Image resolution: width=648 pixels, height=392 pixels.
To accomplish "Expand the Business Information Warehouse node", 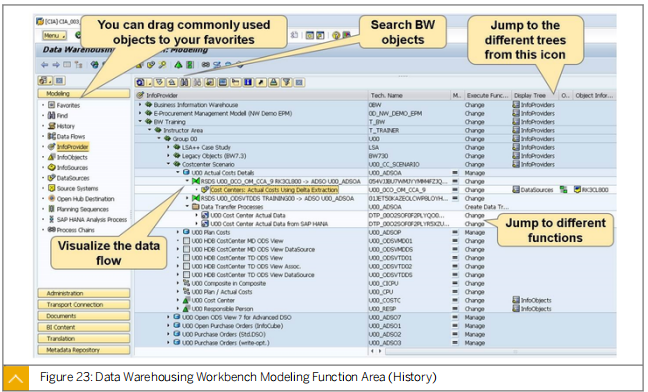I will tap(140, 105).
